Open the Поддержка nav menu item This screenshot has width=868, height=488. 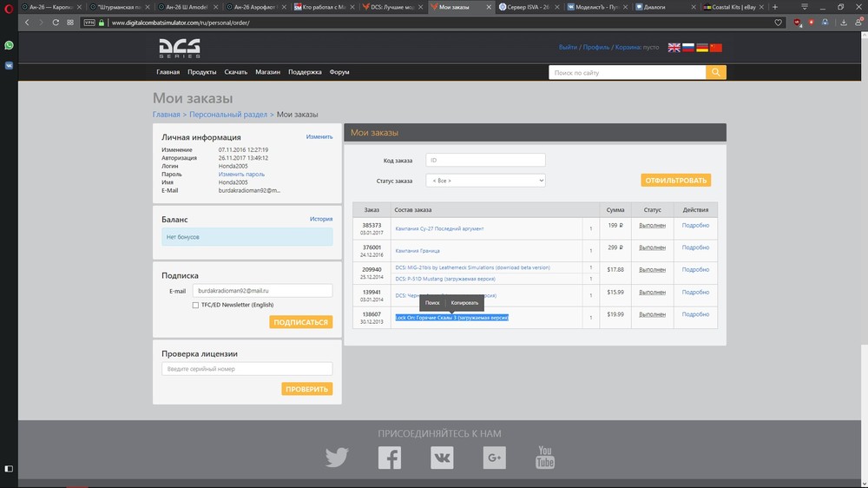point(305,72)
